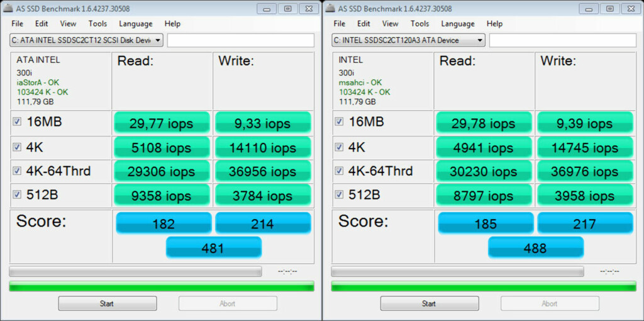Click the iaStorA - OK driver status
Image resolution: width=644 pixels, height=321 pixels.
click(x=37, y=82)
